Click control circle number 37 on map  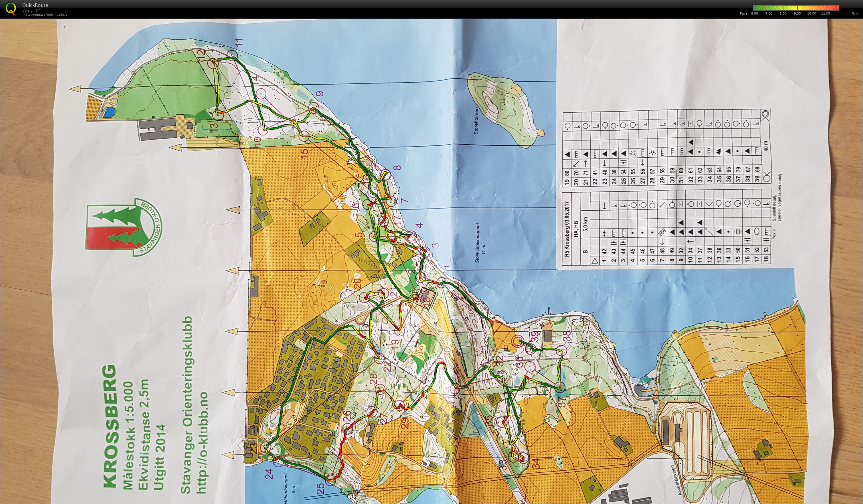click(x=560, y=387)
